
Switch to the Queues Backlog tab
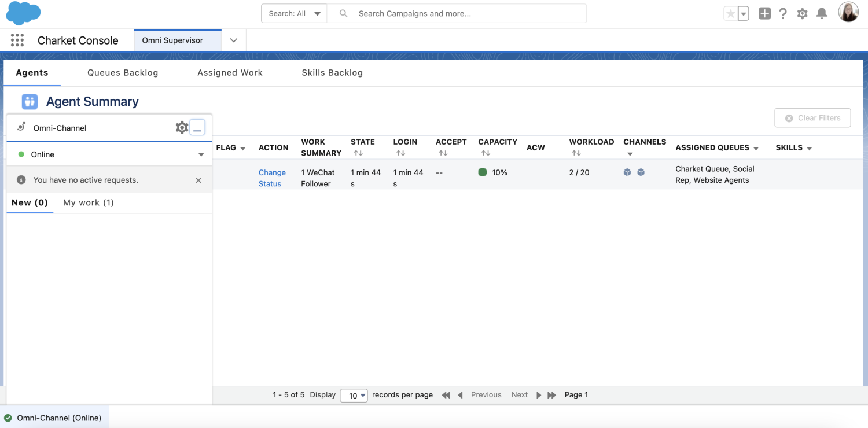pyautogui.click(x=123, y=73)
